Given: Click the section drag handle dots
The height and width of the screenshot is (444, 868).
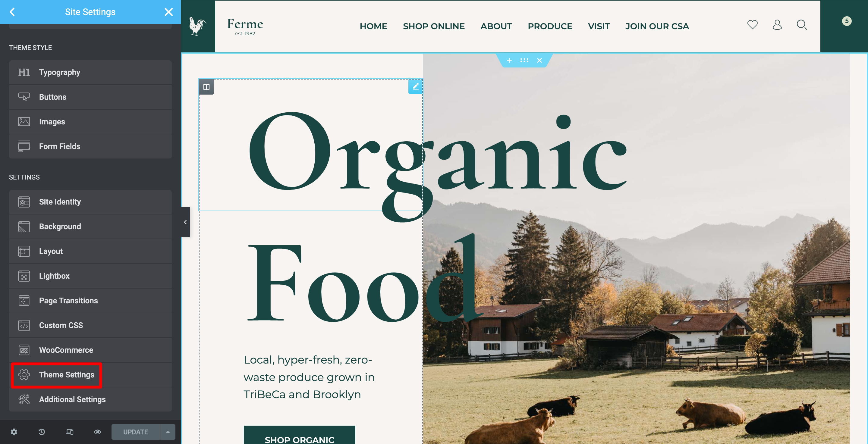Looking at the screenshot, I should pos(524,60).
